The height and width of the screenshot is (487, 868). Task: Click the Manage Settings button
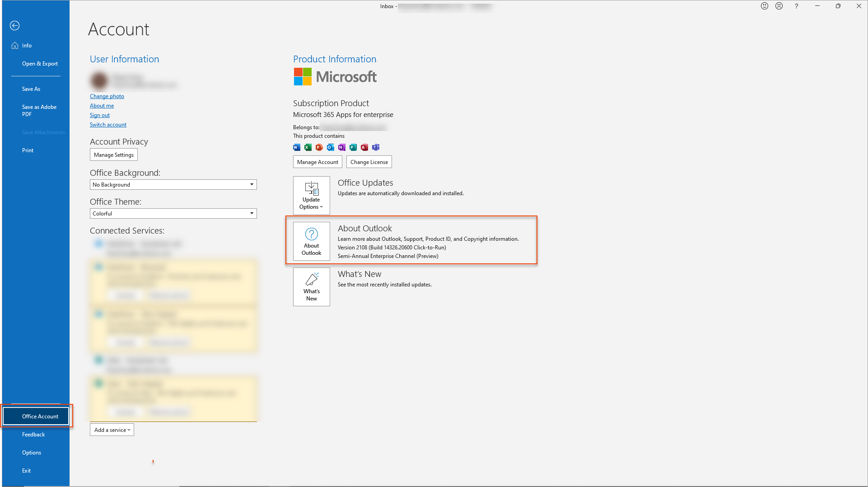coord(113,155)
